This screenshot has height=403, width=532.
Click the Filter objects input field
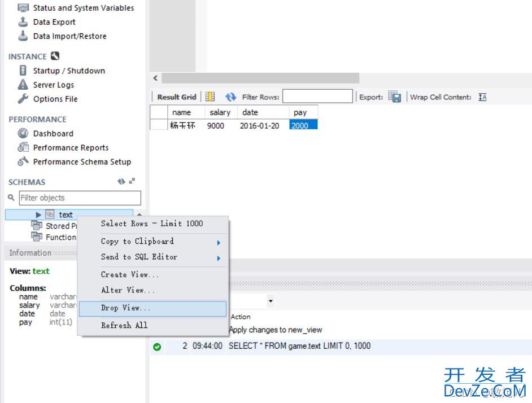pyautogui.click(x=80, y=198)
